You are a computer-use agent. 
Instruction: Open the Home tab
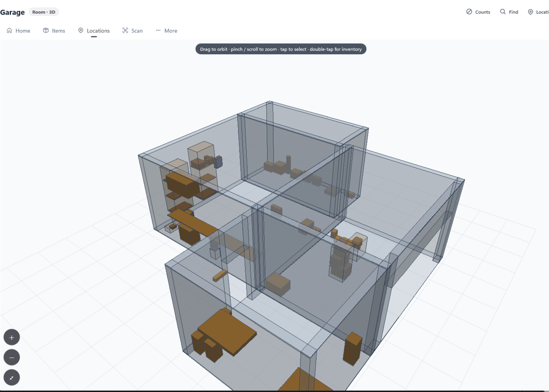[18, 31]
